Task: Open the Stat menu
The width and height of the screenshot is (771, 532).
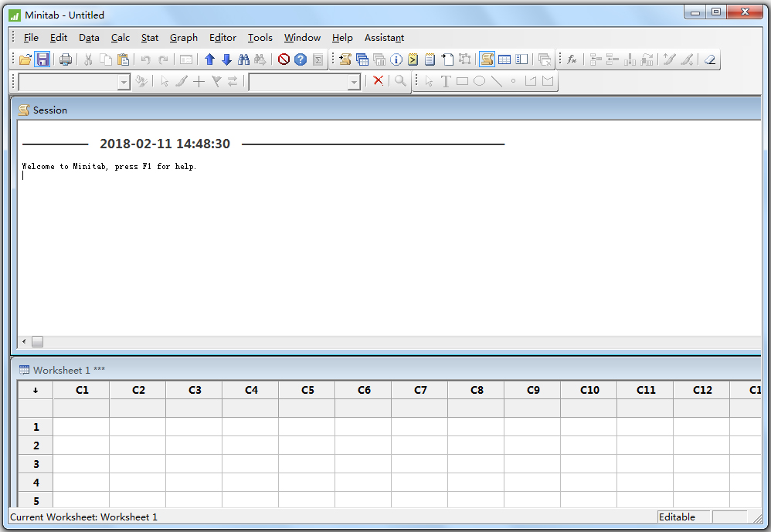Action: [150, 37]
